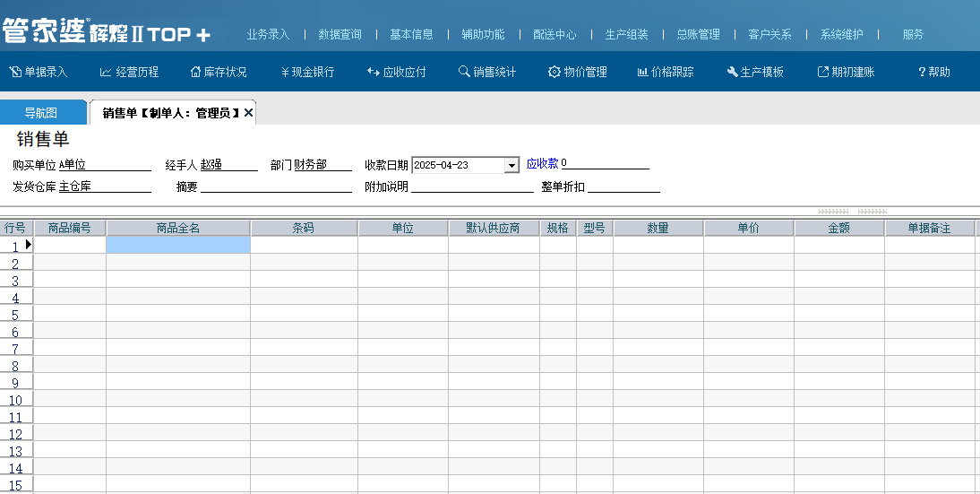This screenshot has height=494, width=980.
Task: Select row number 10
Action: (15, 400)
